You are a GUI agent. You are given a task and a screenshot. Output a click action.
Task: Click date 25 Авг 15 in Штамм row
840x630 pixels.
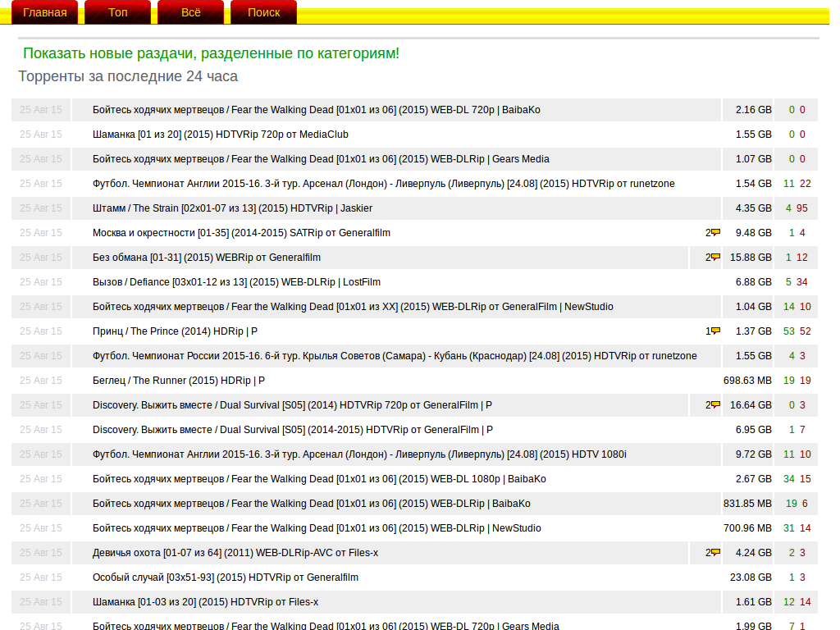(x=41, y=208)
